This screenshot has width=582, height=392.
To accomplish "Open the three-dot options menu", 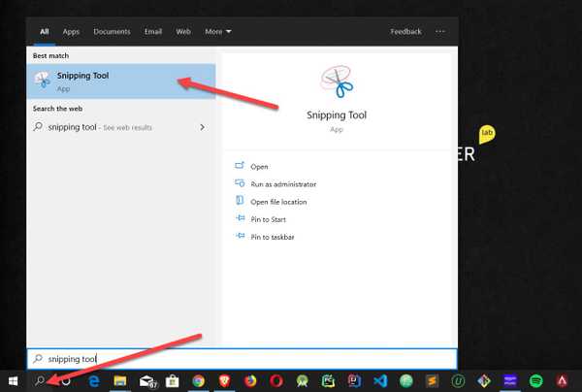I will 440,32.
